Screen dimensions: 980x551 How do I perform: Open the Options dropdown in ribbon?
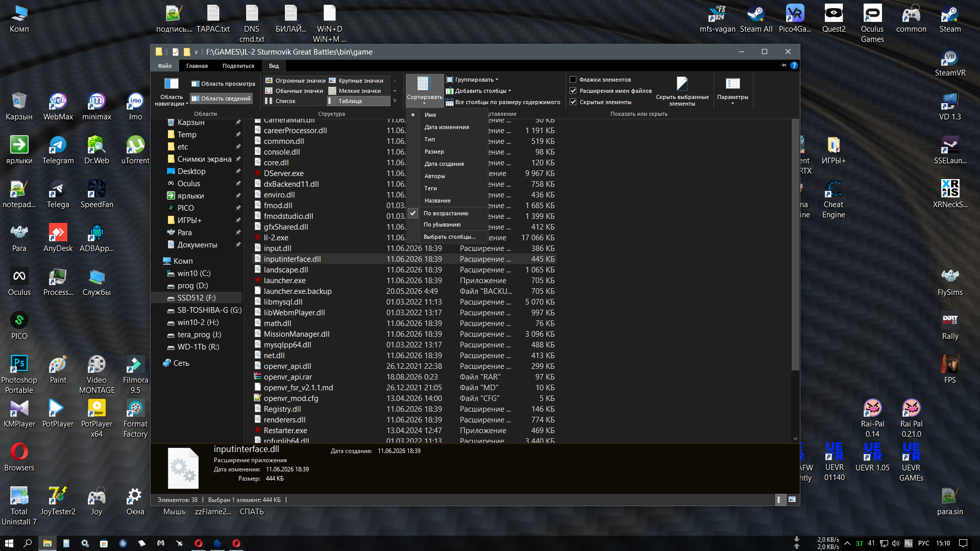(x=732, y=91)
